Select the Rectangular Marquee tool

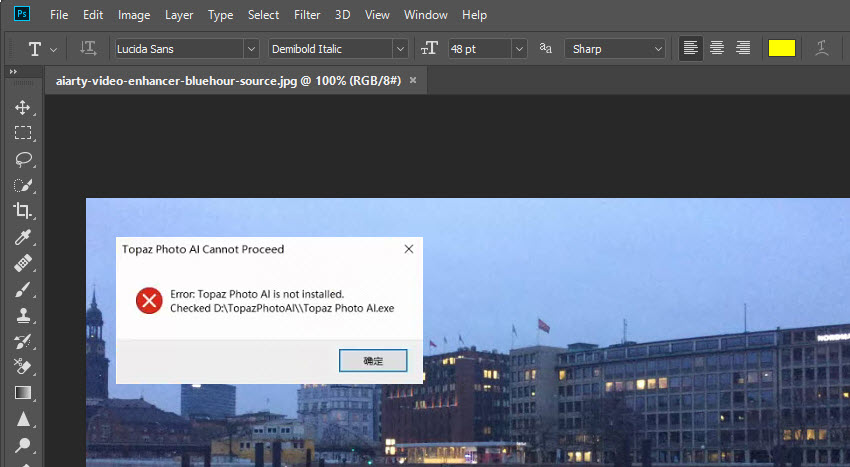(22, 133)
